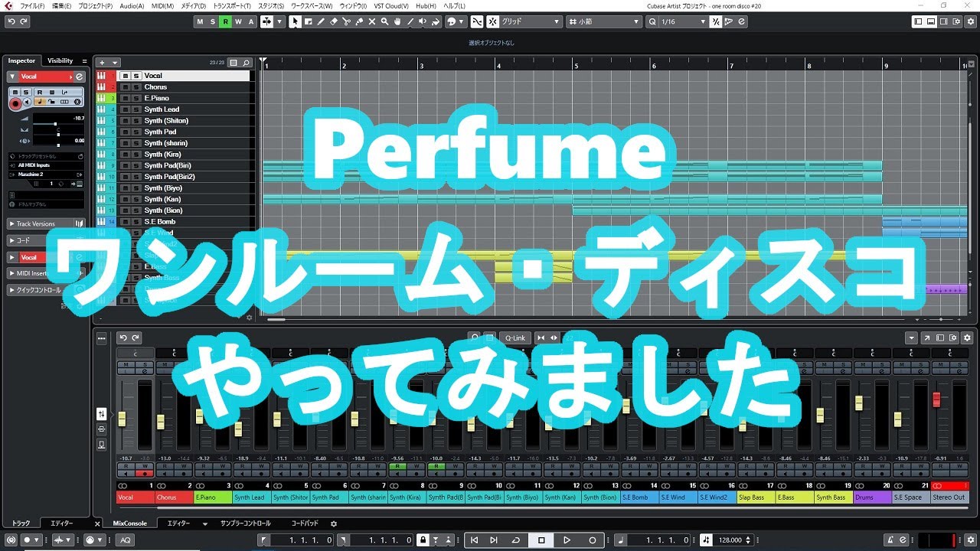980x551 pixels.
Task: Switch to the Visibility tab
Action: [60, 60]
